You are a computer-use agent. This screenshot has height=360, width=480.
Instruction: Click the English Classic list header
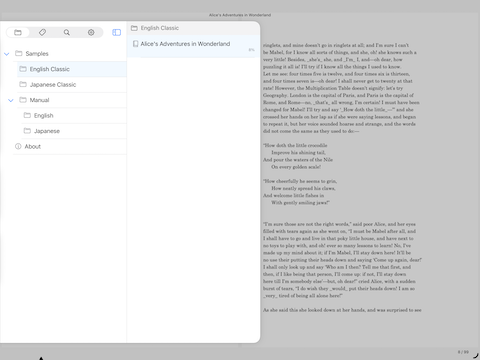(193, 28)
